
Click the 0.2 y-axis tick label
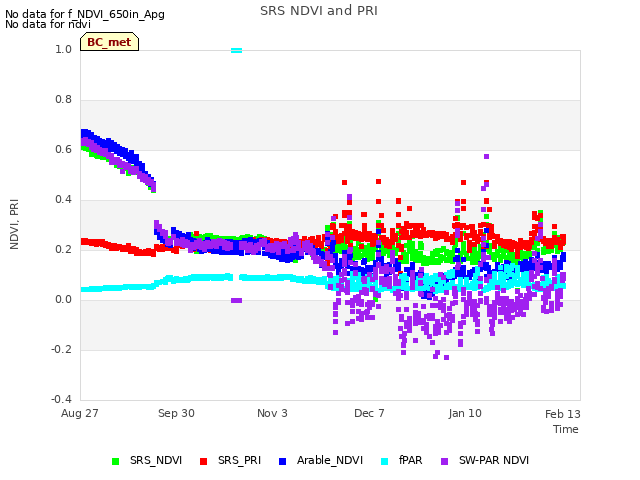click(64, 249)
